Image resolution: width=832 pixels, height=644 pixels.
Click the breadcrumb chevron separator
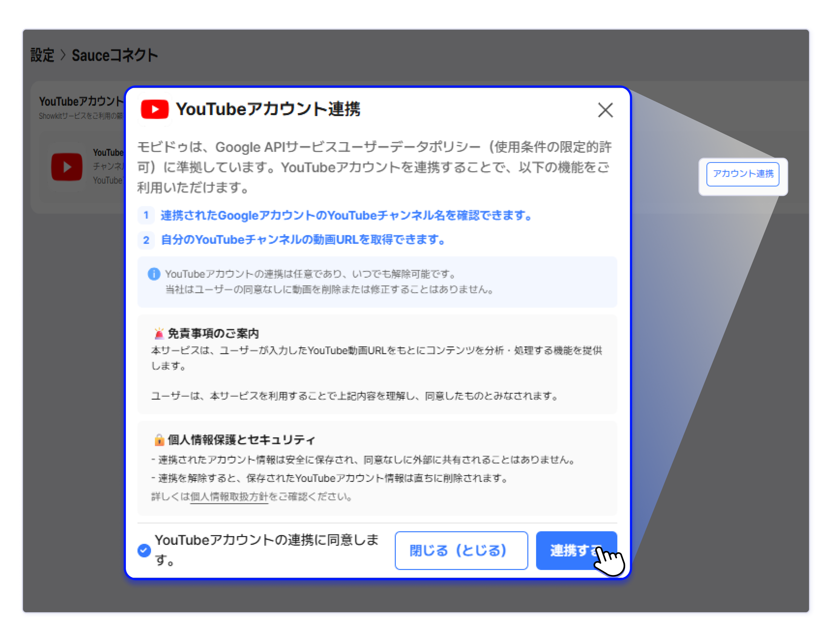point(63,55)
